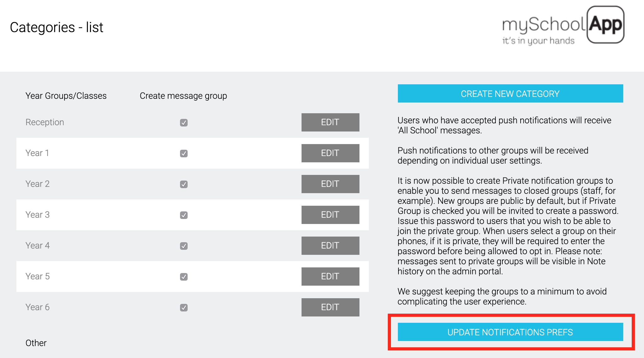This screenshot has height=358, width=644.
Task: Toggle the Year 4 message group checkbox
Action: (x=184, y=246)
